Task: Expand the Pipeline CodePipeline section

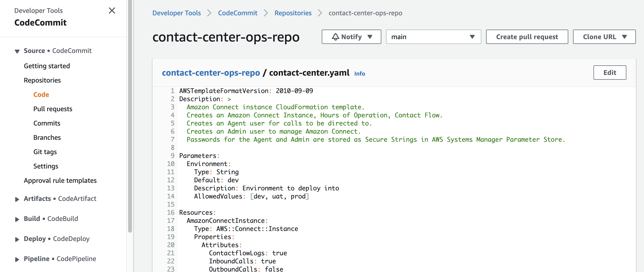Action: coord(17,260)
